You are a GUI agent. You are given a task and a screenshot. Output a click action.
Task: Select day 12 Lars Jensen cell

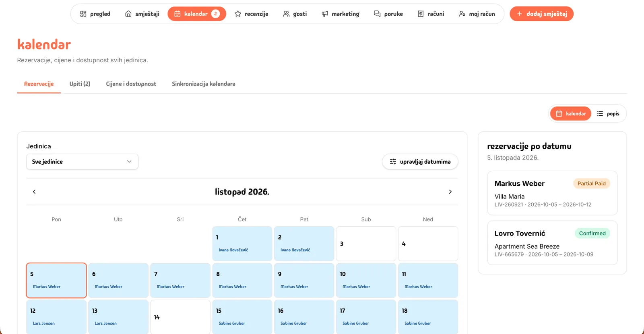[56, 317]
